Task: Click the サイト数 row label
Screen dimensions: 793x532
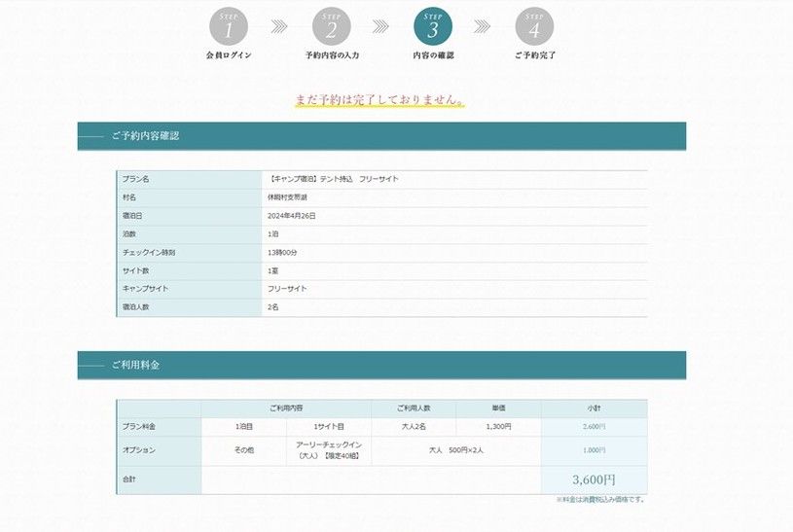Action: [135, 270]
